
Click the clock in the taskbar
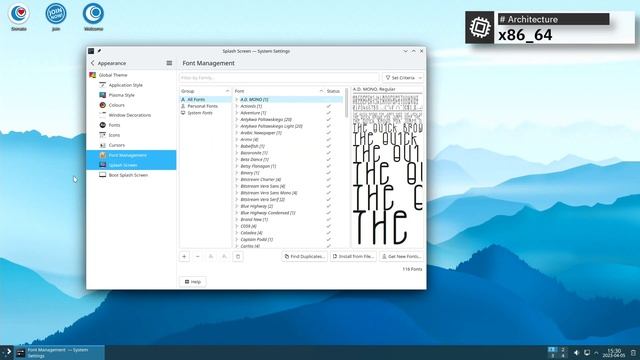point(614,353)
